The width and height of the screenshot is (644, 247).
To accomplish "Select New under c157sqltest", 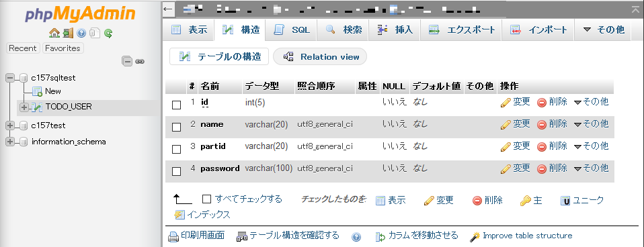I will [53, 91].
